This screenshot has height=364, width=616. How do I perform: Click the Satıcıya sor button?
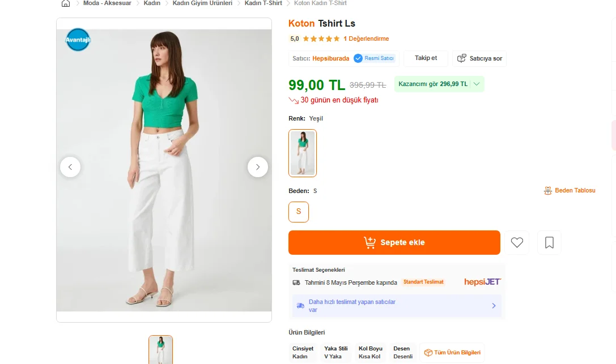point(479,58)
